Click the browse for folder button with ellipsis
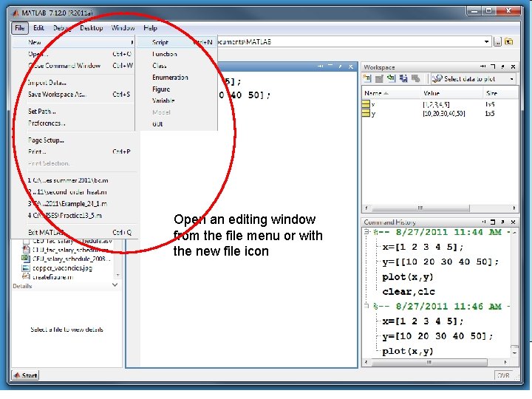 coord(497,42)
